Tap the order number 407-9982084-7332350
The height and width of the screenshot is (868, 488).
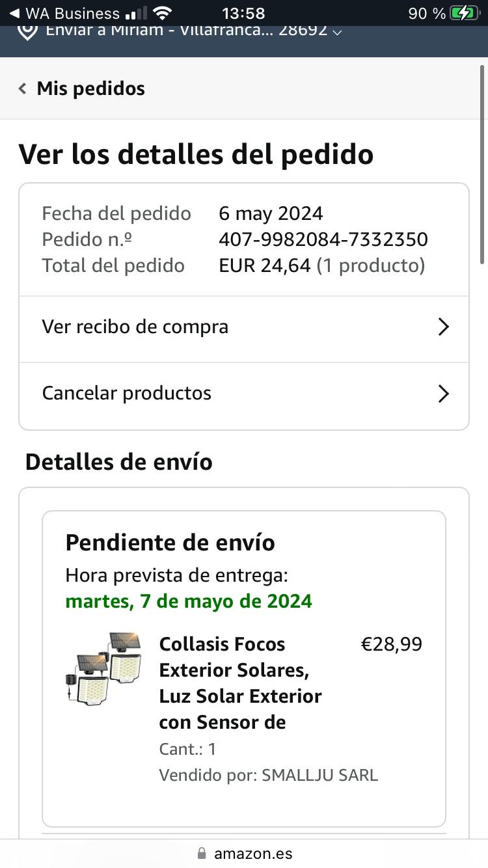323,239
